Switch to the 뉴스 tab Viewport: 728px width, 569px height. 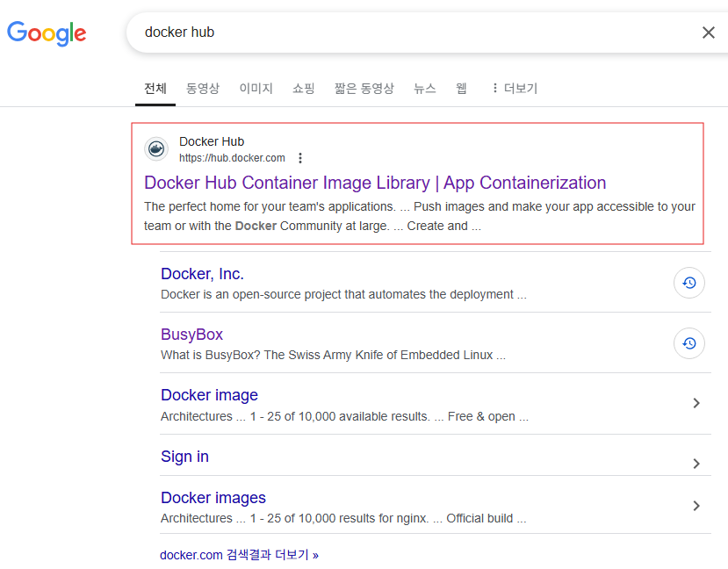pyautogui.click(x=425, y=88)
